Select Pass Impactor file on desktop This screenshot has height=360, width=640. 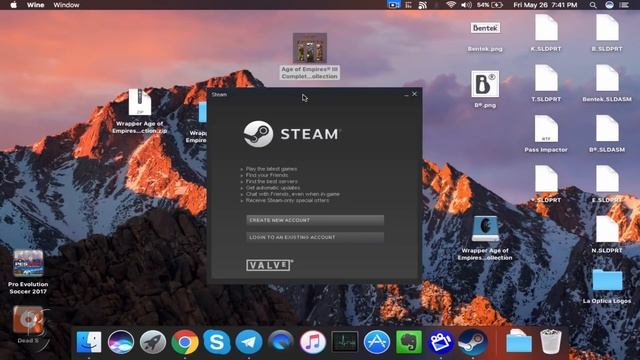(x=546, y=134)
